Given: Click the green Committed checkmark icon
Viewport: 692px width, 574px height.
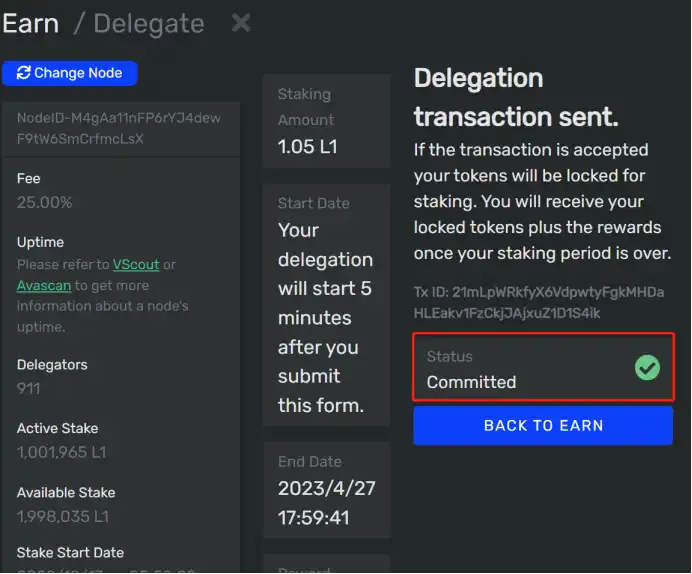Looking at the screenshot, I should 647,368.
